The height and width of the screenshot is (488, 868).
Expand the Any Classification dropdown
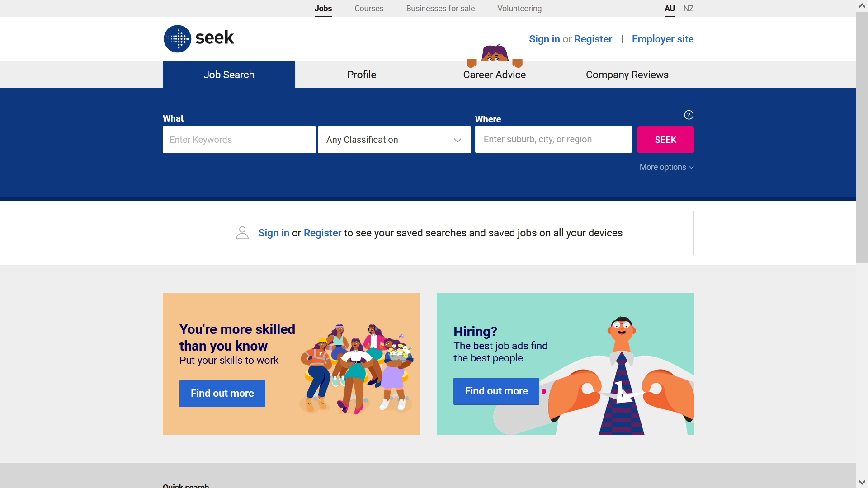coord(394,140)
